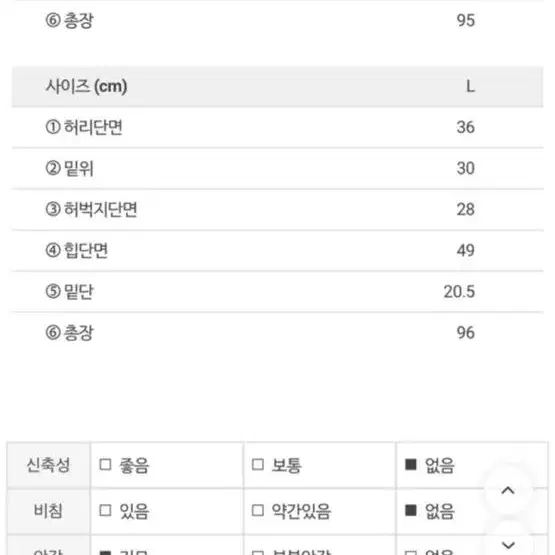Click the 총장 value 95 at top
The height and width of the screenshot is (555, 555).
[465, 20]
